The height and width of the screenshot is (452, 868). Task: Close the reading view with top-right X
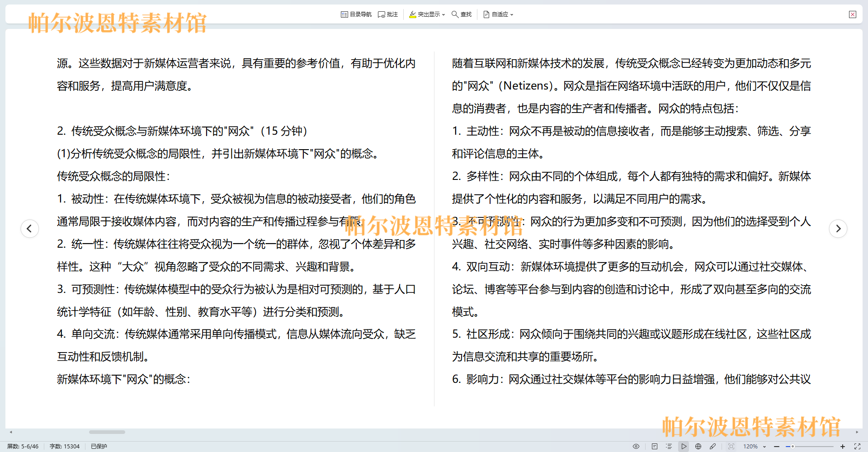pos(853,14)
